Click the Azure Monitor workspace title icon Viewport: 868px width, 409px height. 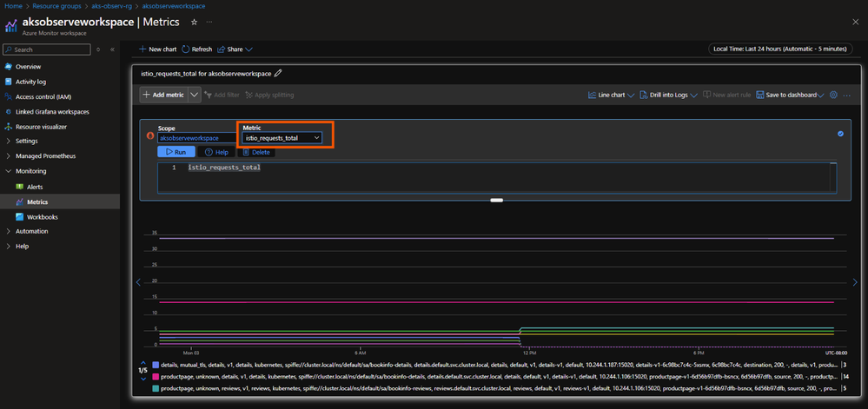point(11,25)
